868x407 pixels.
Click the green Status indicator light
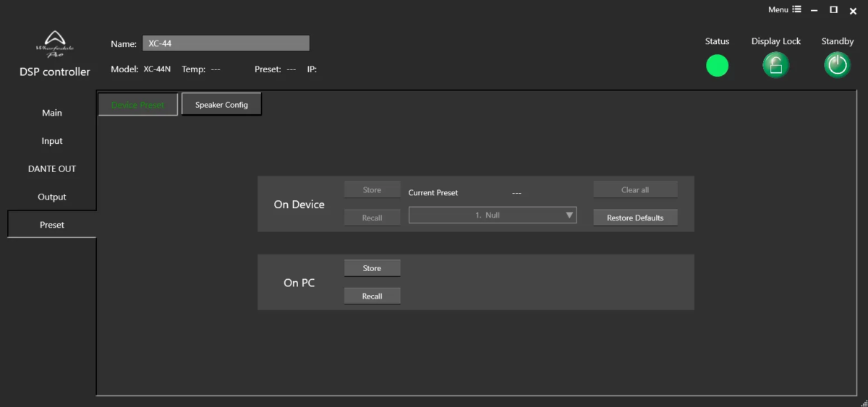[717, 66]
